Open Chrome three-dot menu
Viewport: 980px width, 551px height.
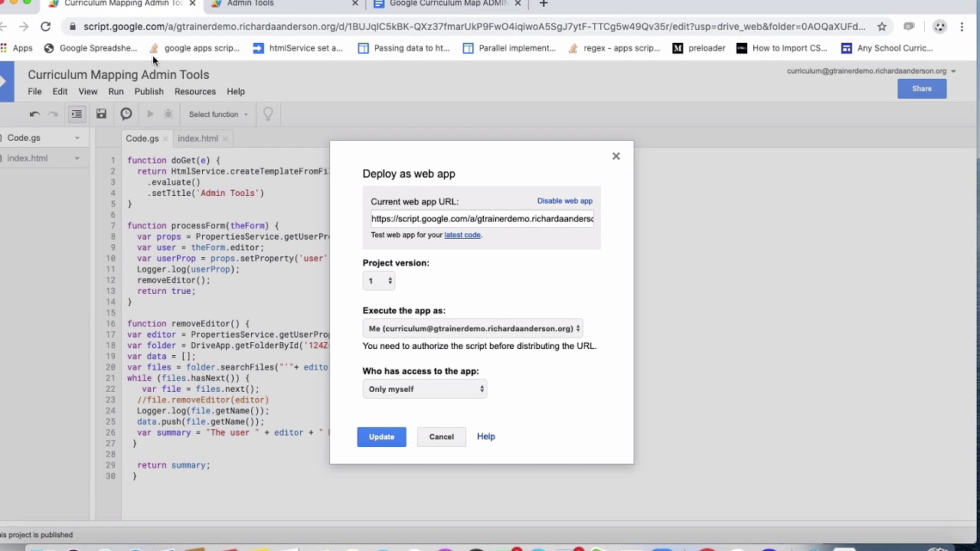pos(962,27)
